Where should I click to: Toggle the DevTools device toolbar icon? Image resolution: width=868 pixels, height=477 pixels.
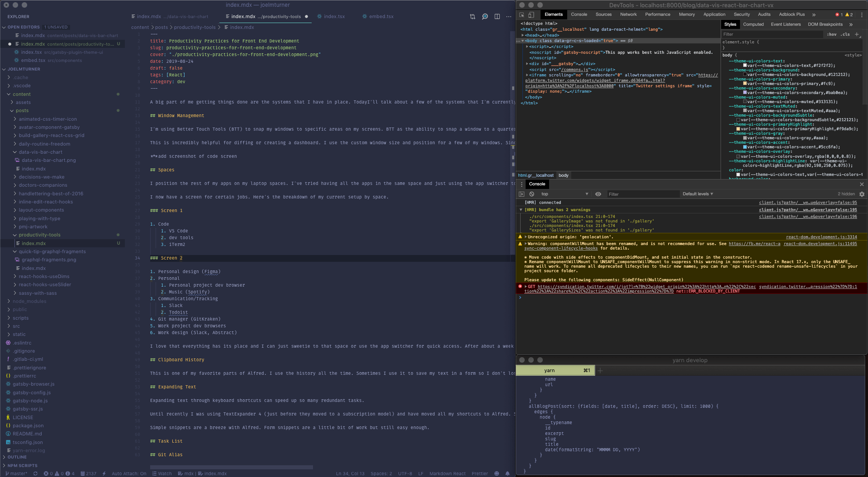tap(531, 14)
